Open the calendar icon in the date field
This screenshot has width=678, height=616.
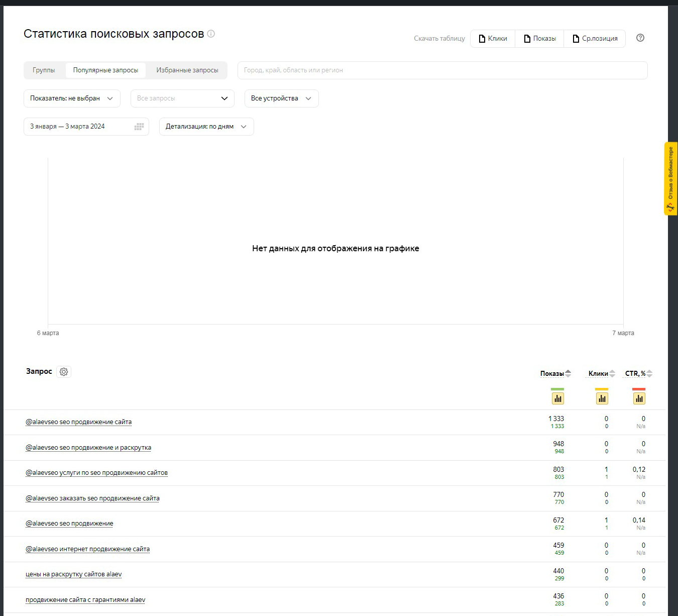tap(139, 127)
